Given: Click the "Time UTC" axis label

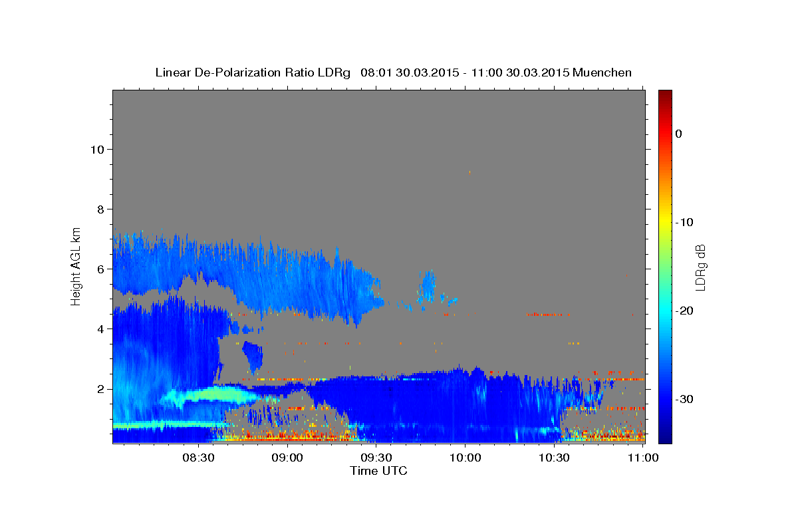Looking at the screenshot, I should (378, 471).
